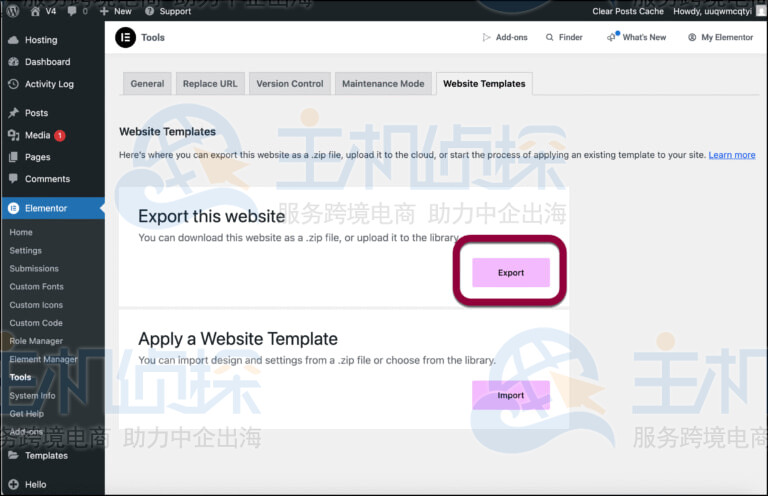768x496 pixels.
Task: Go to My Elementor
Action: 727,37
